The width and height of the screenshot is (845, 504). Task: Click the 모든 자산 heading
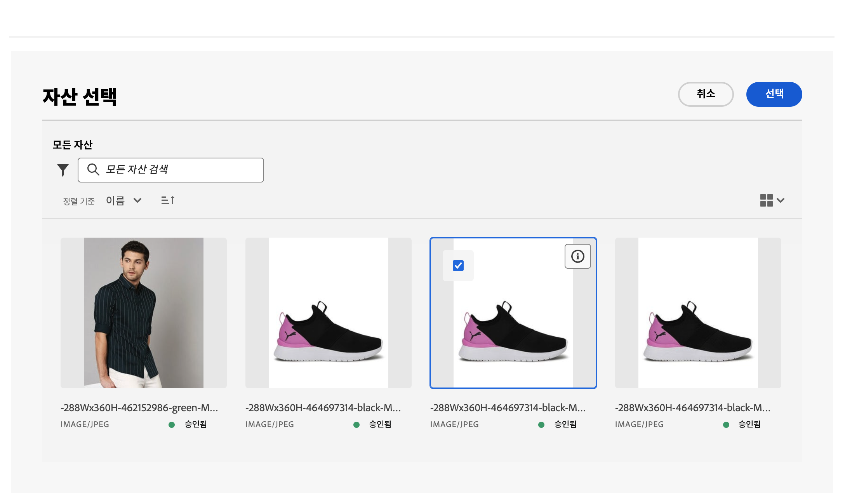tap(73, 145)
